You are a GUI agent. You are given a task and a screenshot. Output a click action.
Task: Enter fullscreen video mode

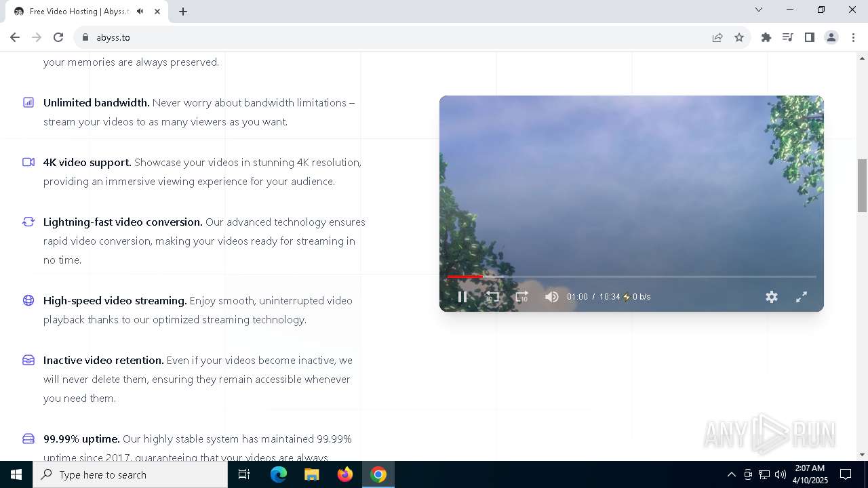(802, 297)
